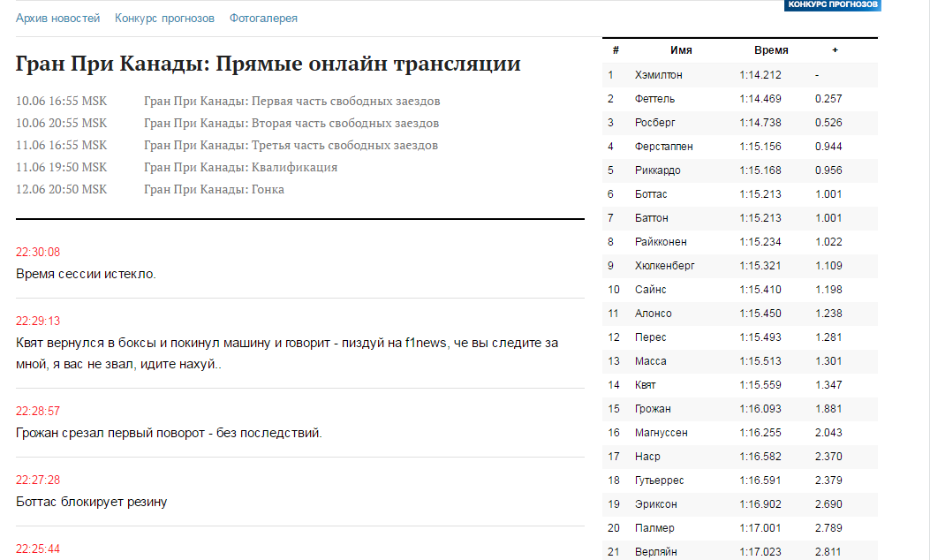The height and width of the screenshot is (560, 930).
Task: Click the Время column header
Action: pyautogui.click(x=771, y=50)
